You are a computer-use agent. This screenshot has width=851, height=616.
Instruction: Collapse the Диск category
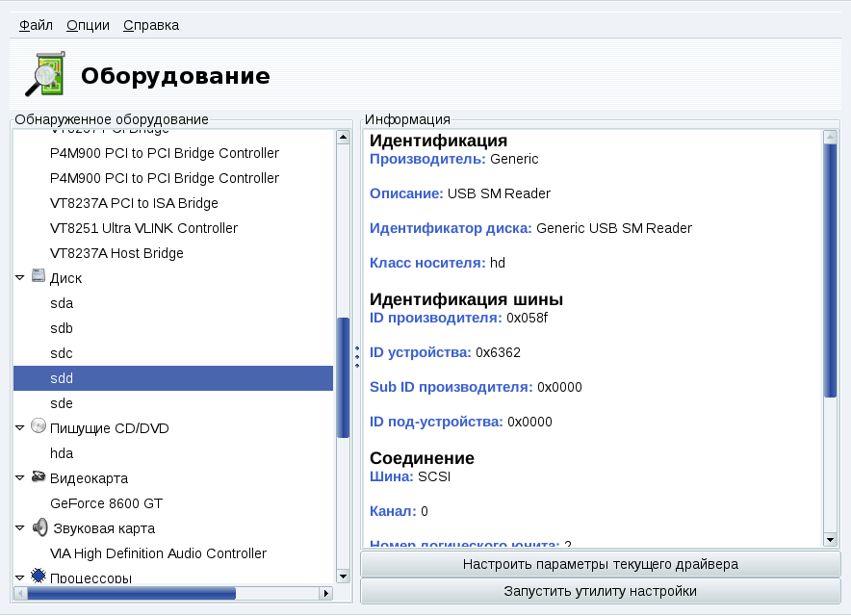(19, 277)
